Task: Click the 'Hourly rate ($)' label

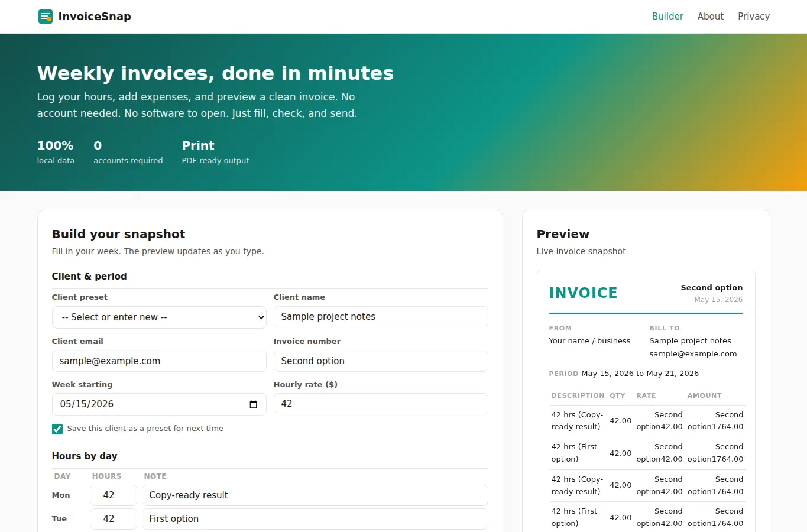Action: 306,384
